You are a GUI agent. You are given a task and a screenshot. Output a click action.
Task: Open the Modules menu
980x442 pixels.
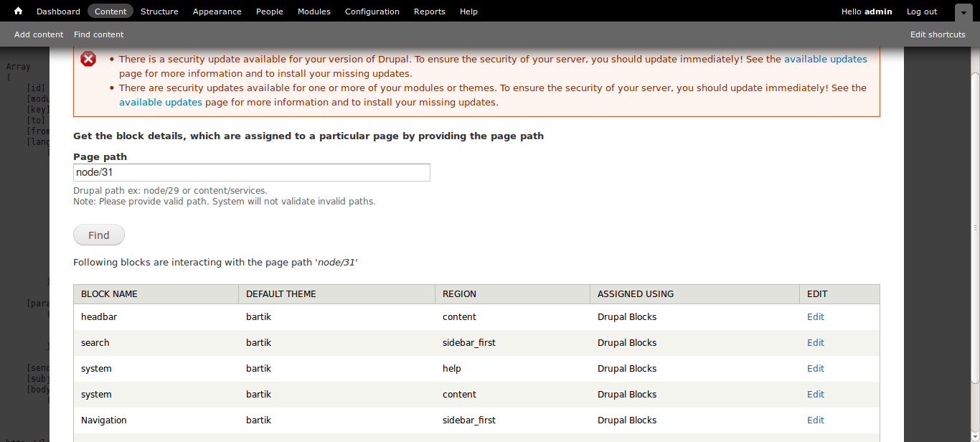click(x=314, y=11)
